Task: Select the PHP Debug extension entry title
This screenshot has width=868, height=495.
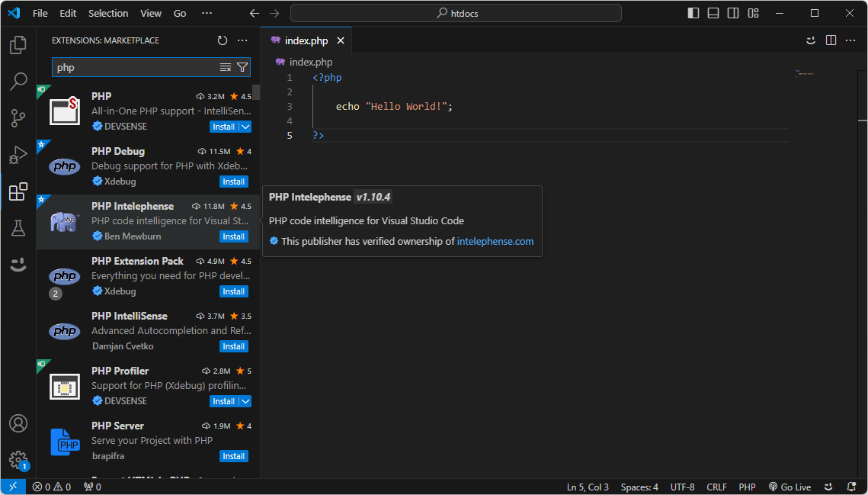Action: (118, 151)
